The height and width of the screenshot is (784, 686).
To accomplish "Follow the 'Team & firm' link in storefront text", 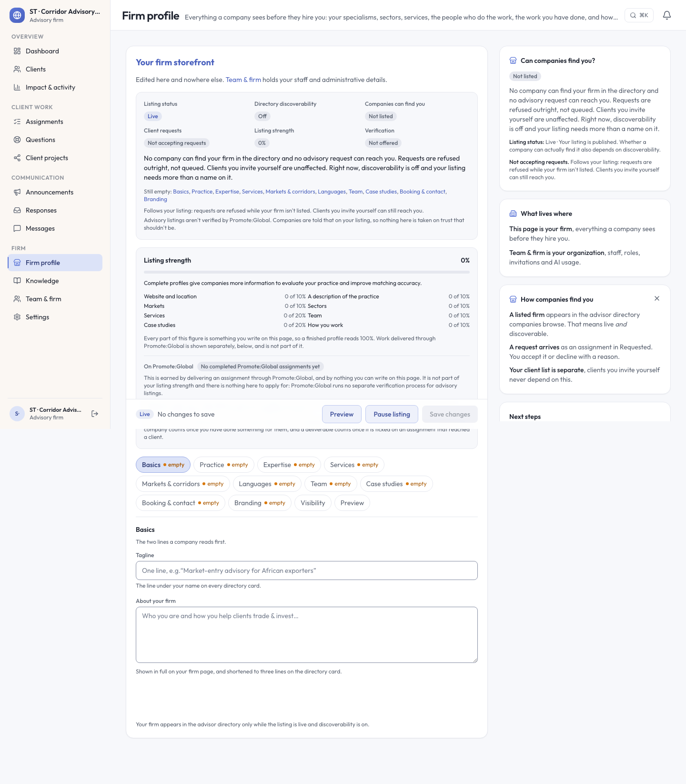I will 243,80.
